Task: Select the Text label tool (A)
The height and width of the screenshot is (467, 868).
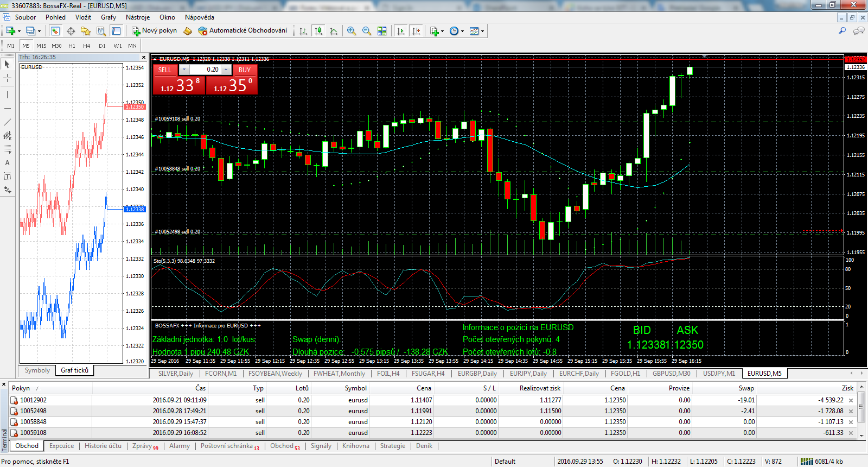Action: coord(8,162)
